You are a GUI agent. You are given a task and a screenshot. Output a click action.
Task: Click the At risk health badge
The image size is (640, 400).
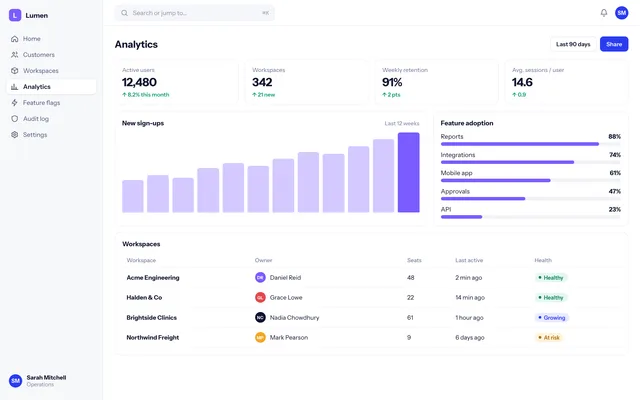point(549,338)
